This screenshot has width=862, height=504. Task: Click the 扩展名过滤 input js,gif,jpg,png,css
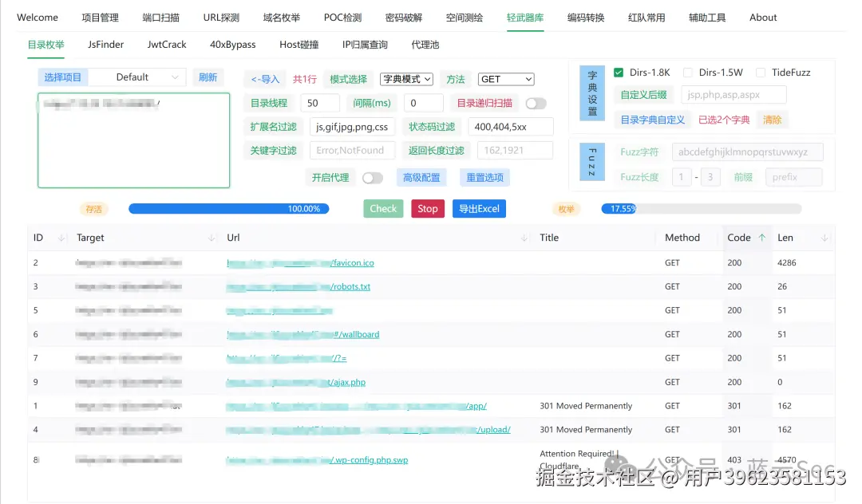tap(352, 127)
